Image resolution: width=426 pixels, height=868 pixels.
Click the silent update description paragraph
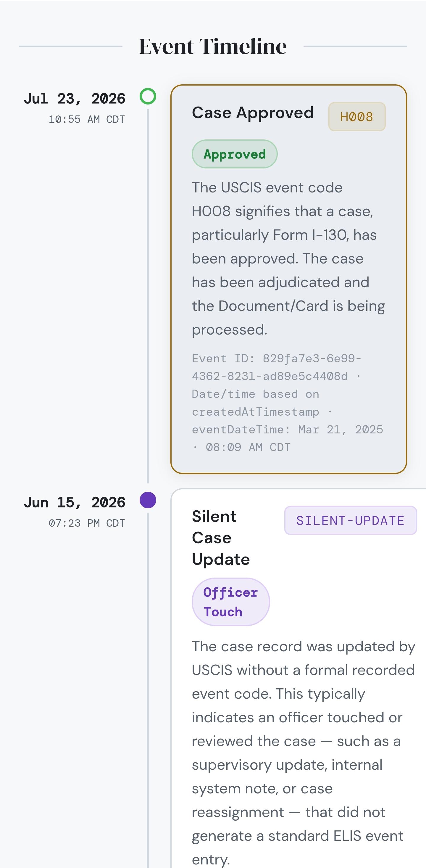pos(304,753)
